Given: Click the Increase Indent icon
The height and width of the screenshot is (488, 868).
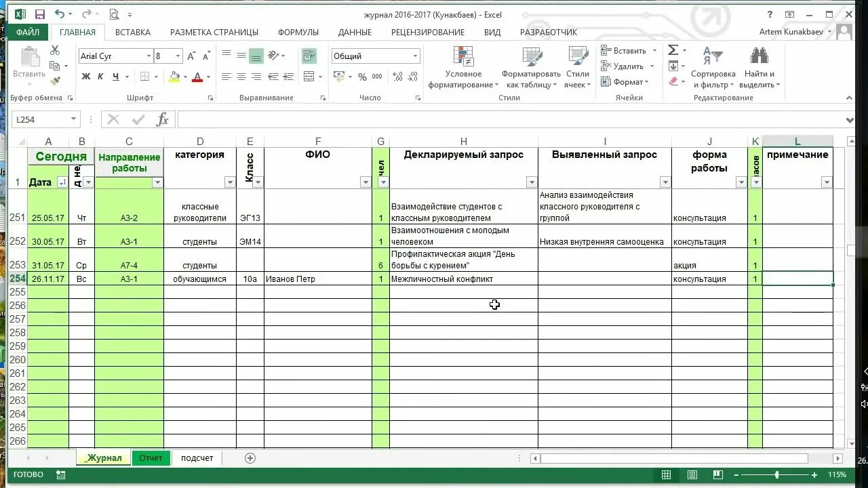Looking at the screenshot, I should (290, 77).
